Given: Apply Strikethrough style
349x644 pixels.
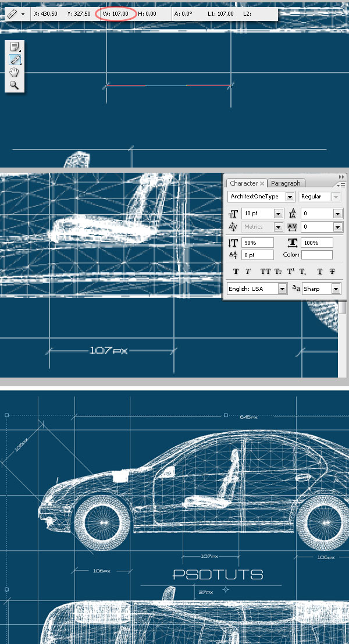Looking at the screenshot, I should pos(332,272).
